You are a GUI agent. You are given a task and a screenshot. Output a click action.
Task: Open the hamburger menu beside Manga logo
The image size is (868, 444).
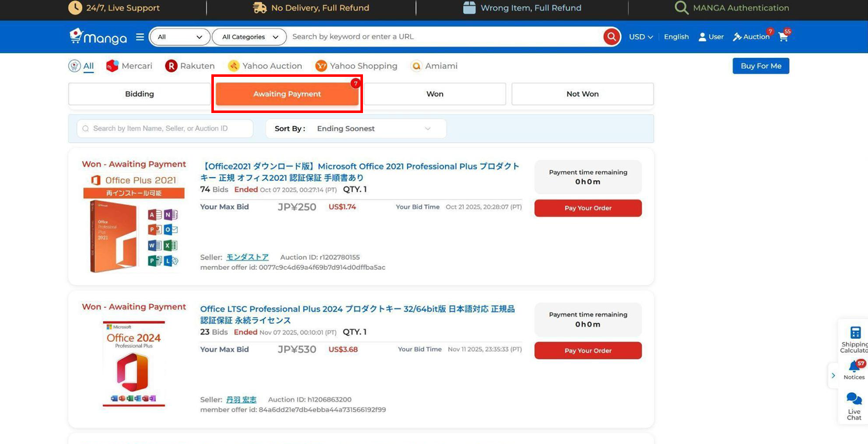[x=140, y=37]
